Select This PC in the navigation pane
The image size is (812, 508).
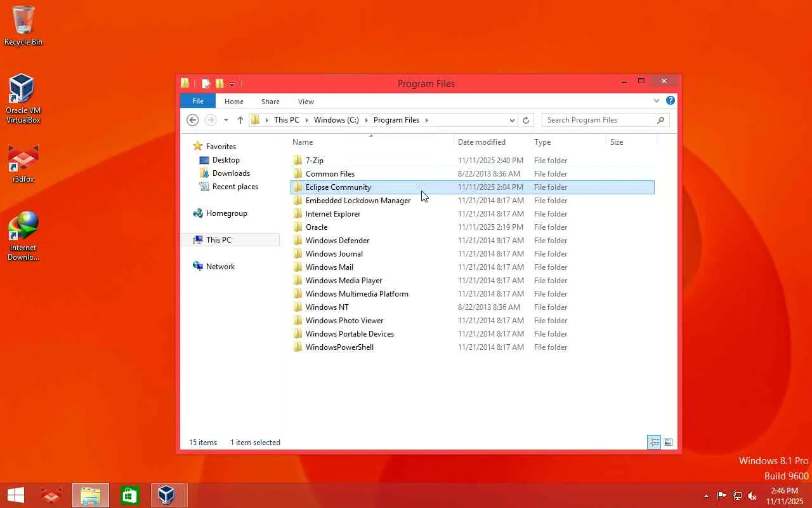coord(218,240)
